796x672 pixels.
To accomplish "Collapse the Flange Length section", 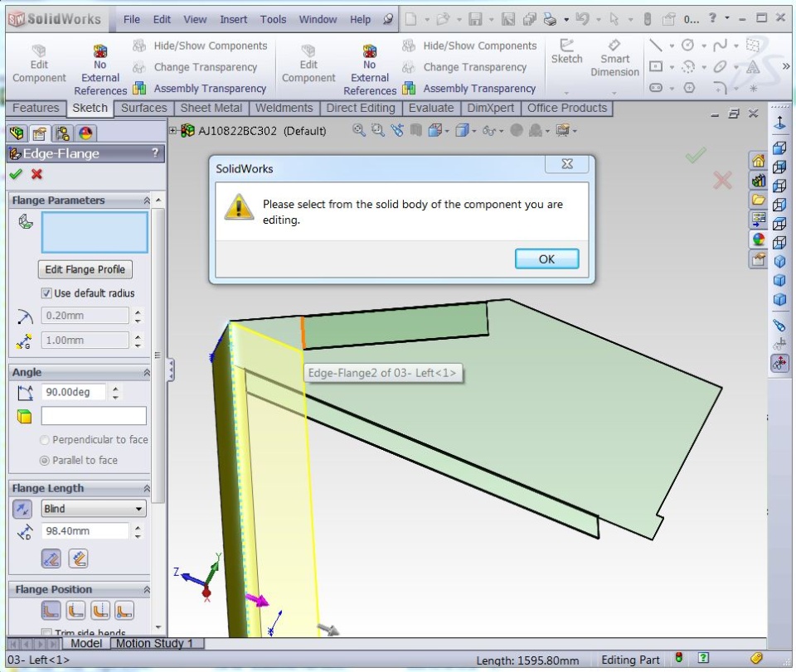I will (x=147, y=488).
